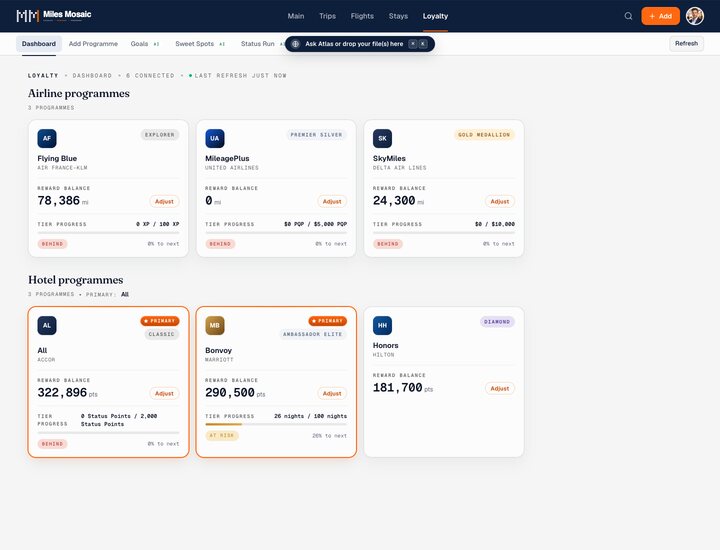Click the Explorer tier badge
This screenshot has height=550, width=720.
(159, 135)
